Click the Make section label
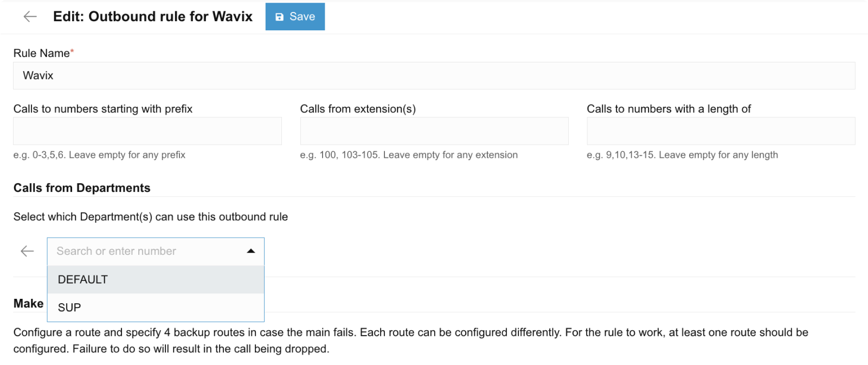868x365 pixels. point(28,303)
